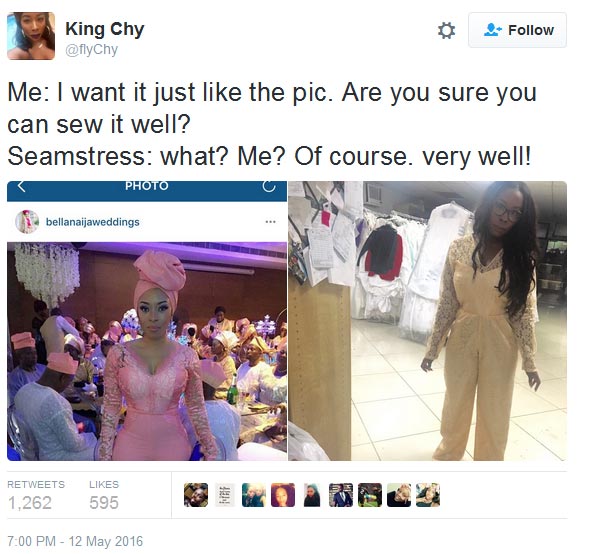Screen dimensions: 596x554
Task: Open the King Chy profile name link
Action: coord(105,29)
